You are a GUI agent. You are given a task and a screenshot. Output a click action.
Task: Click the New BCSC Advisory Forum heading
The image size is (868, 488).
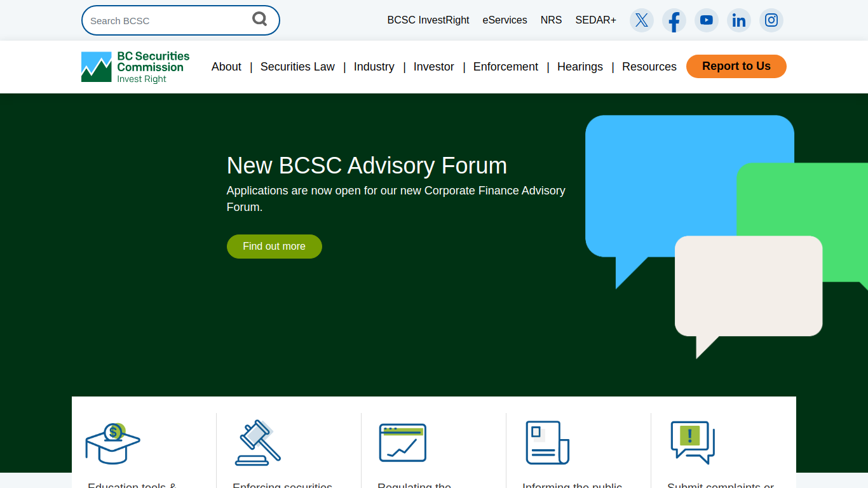(367, 166)
